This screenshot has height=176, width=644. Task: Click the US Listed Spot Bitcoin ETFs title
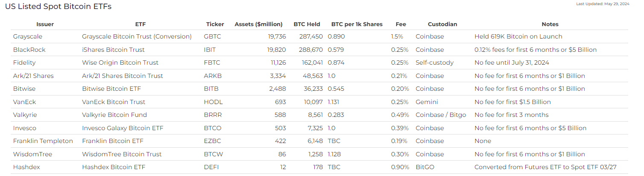point(58,7)
